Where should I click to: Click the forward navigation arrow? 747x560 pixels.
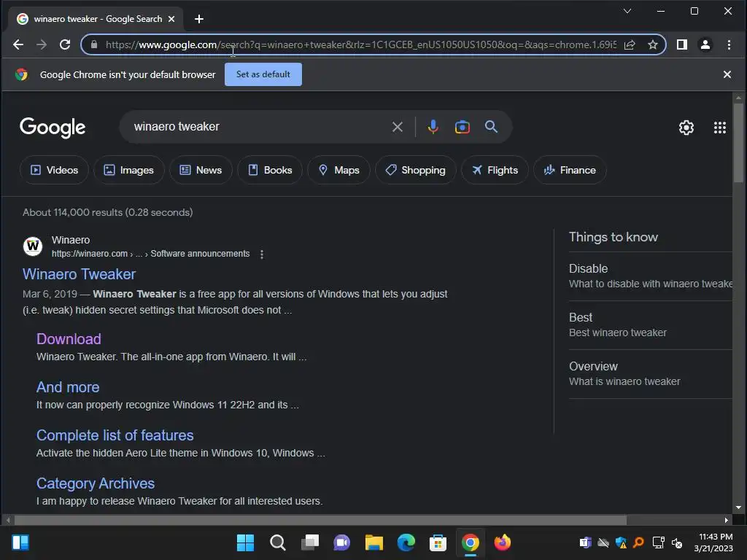click(x=42, y=44)
